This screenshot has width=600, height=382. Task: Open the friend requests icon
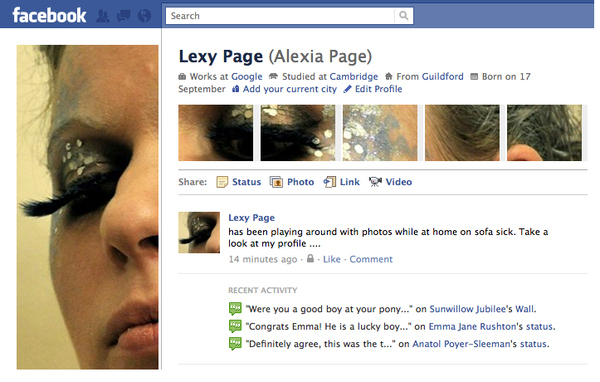tap(103, 16)
